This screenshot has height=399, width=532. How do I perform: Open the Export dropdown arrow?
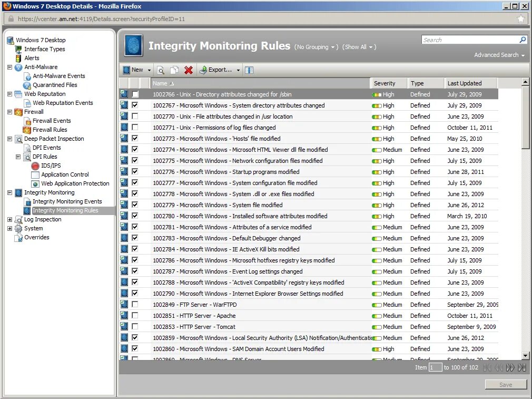pyautogui.click(x=238, y=70)
